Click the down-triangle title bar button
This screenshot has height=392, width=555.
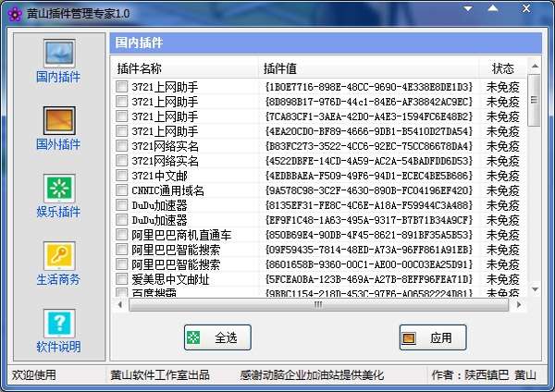[468, 8]
